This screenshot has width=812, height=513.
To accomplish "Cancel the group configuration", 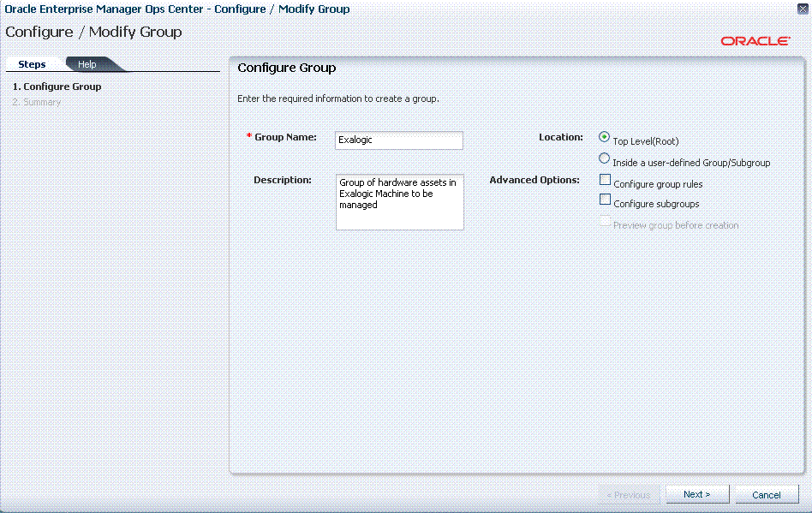I will click(x=767, y=495).
